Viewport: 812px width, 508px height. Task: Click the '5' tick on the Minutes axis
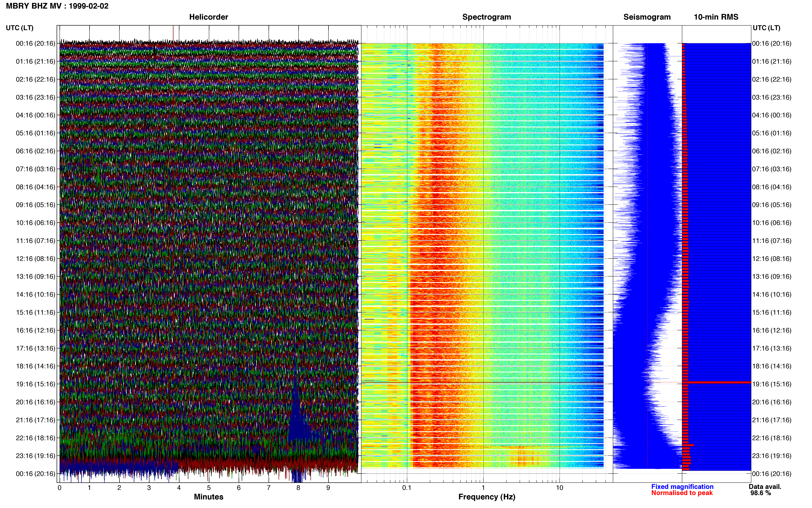coord(209,488)
